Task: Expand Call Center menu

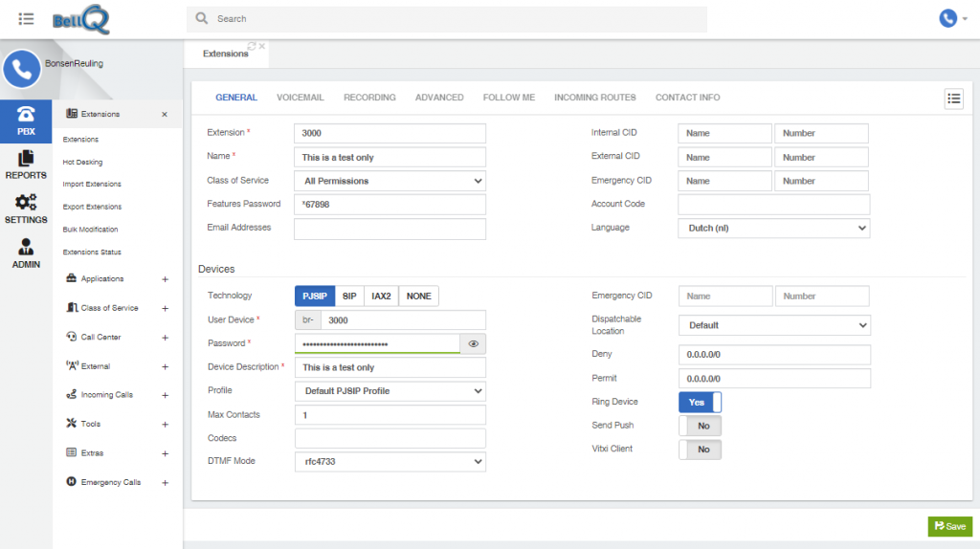Action: 165,338
